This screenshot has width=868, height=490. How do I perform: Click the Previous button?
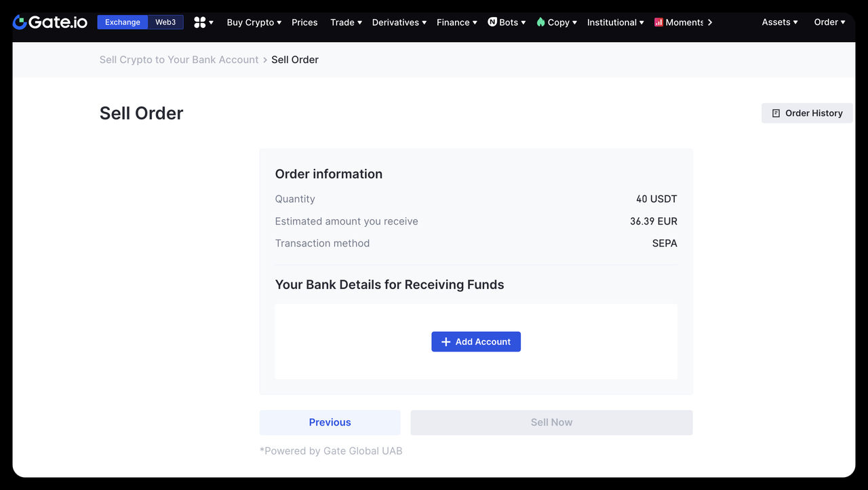pyautogui.click(x=330, y=422)
